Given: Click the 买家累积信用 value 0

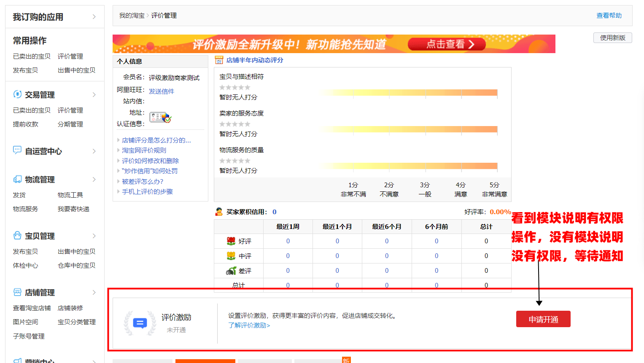Looking at the screenshot, I should click(x=275, y=212).
